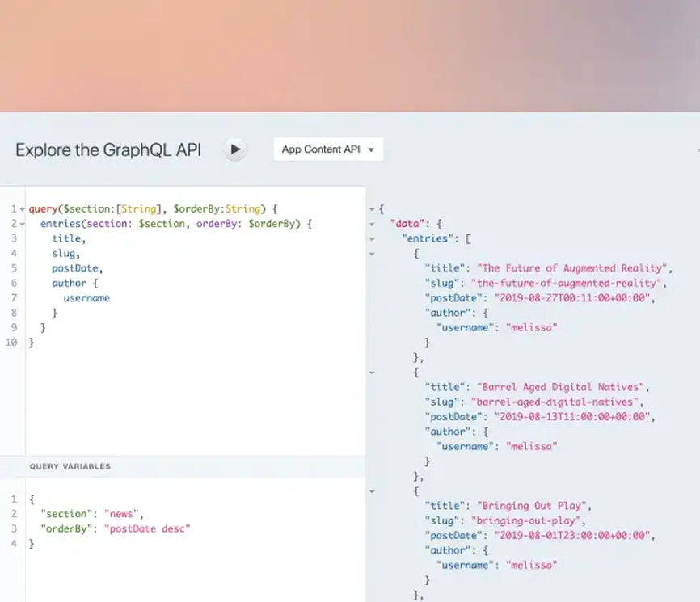Click the "orderBy" key in query variables
Image resolution: width=700 pixels, height=602 pixels.
pyautogui.click(x=67, y=528)
